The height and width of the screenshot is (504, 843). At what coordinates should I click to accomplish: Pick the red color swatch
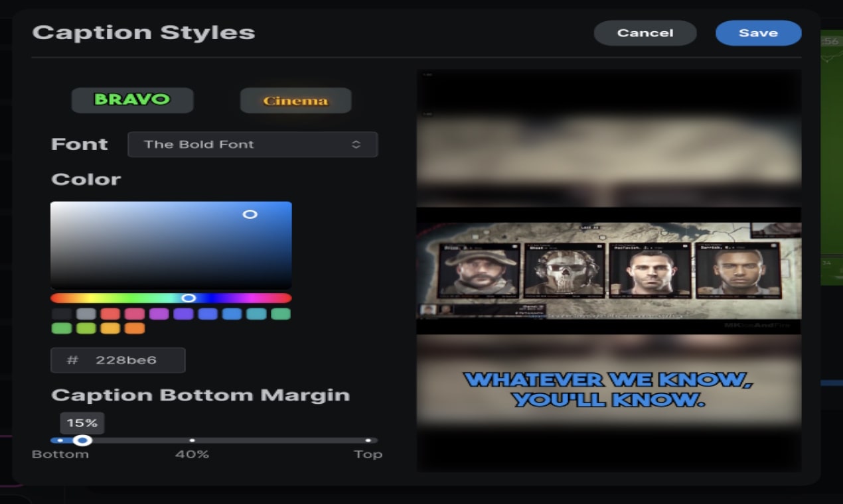tap(110, 314)
